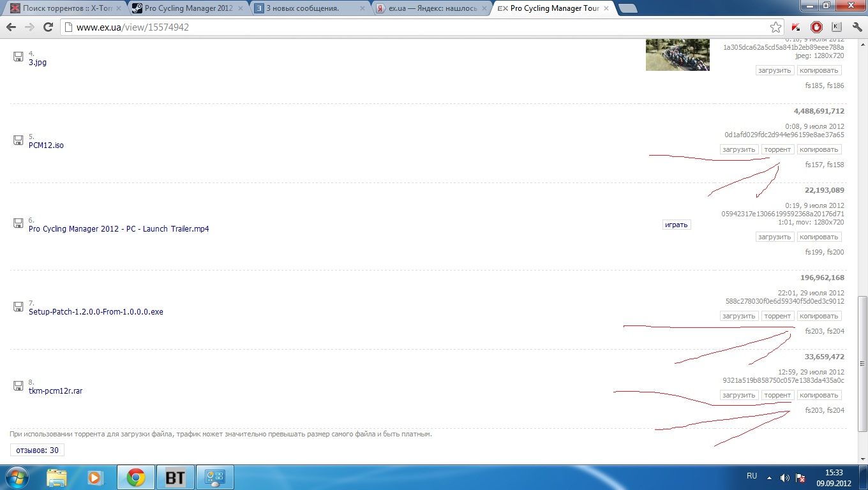Image resolution: width=868 pixels, height=490 pixels.
Task: Click the save icon beside Setup-Patch-1.2.0.0 exe
Action: pos(19,306)
